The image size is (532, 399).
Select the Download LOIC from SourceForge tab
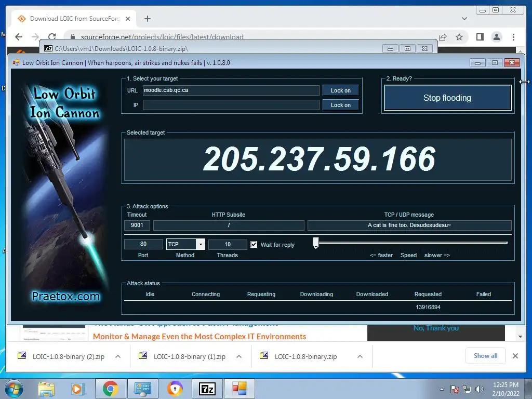[x=74, y=19]
